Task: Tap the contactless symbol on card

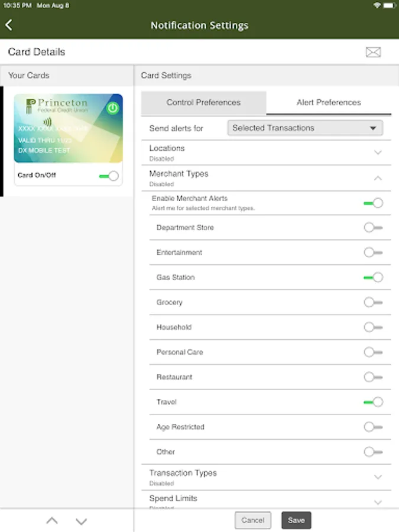Action: [47, 122]
